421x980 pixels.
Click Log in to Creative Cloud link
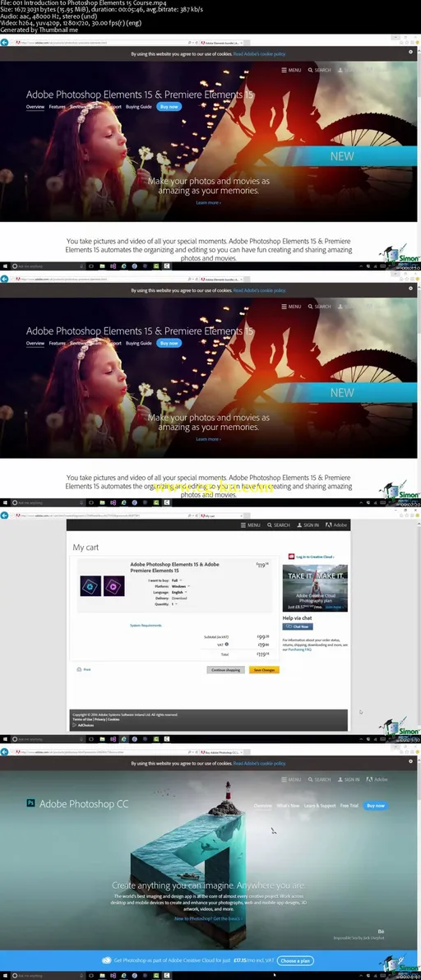click(x=315, y=557)
